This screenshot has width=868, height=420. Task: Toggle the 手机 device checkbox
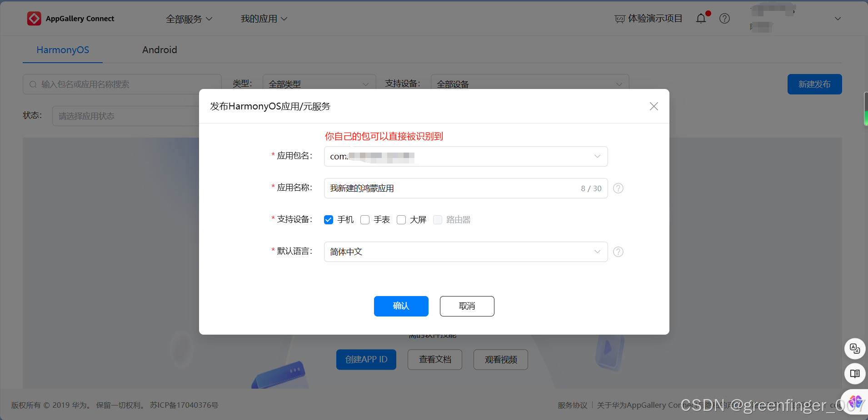pos(329,220)
